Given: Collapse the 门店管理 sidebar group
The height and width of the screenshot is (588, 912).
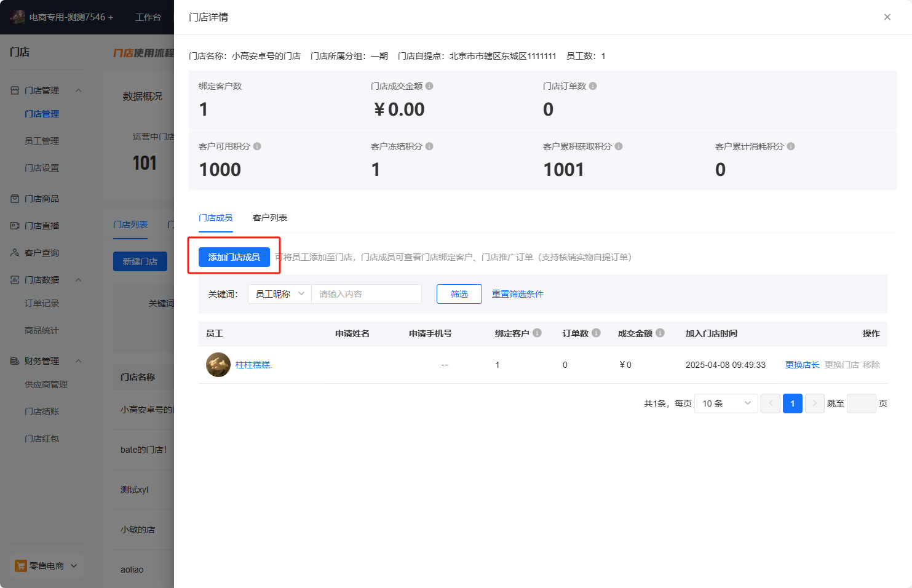Looking at the screenshot, I should click(79, 90).
